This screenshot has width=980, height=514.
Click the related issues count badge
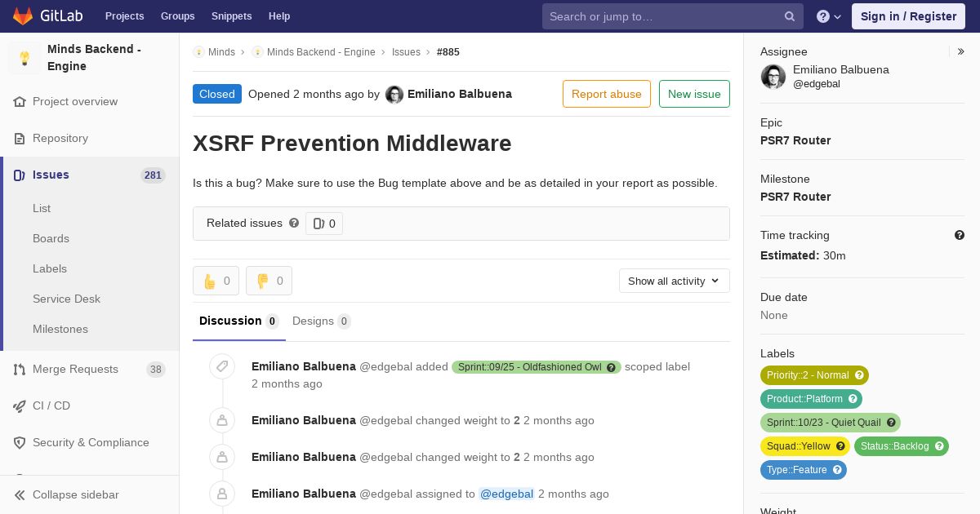324,224
